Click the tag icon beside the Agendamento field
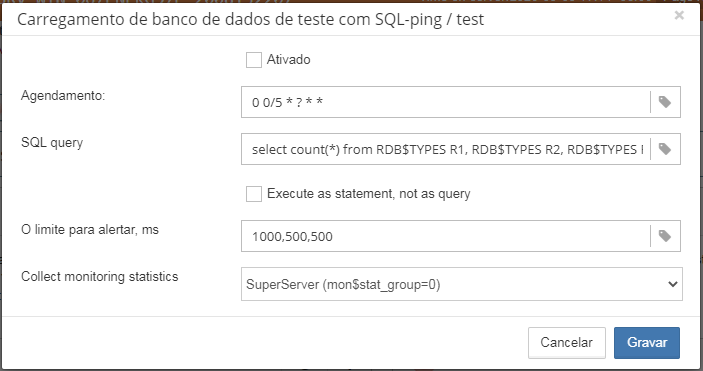703x371 pixels. tap(665, 102)
